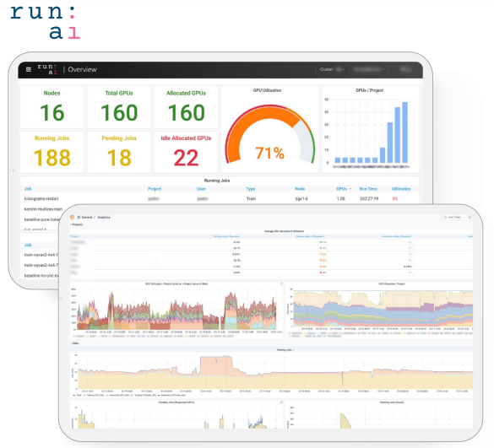Click the Running Jobs 188 stat card
Image resolution: width=494 pixels, height=448 pixels.
(x=52, y=152)
